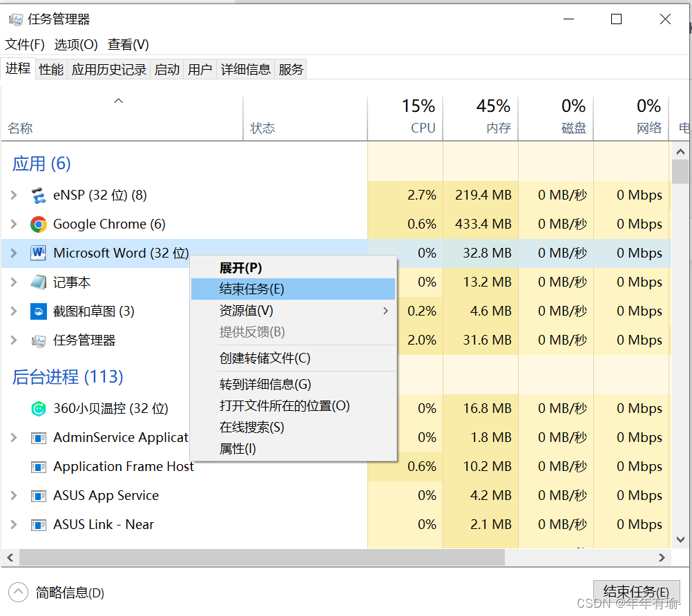Collapse to 简略信息 using the round arrow icon

point(18,592)
